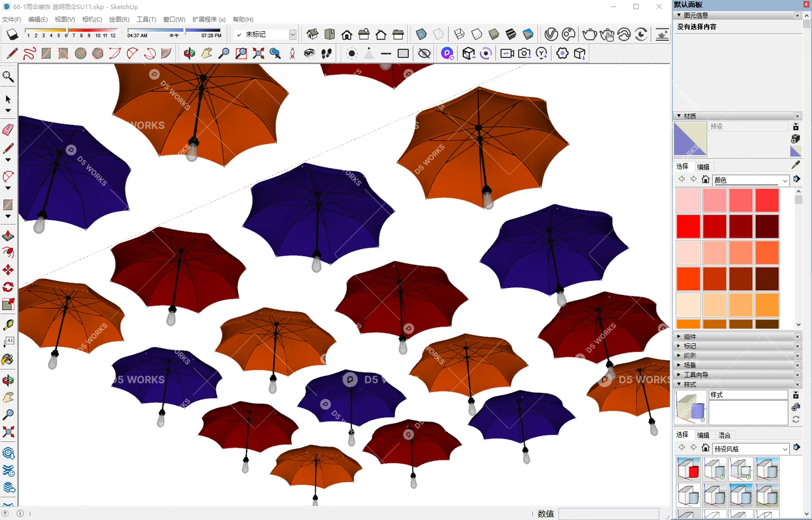Select the Move tool
The height and width of the screenshot is (520, 812).
pos(8,270)
